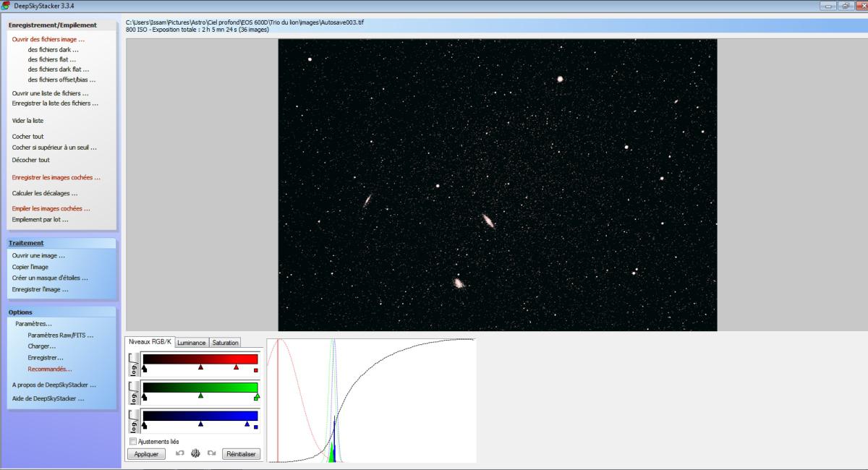Toggle the red channel log curve button

tap(134, 364)
